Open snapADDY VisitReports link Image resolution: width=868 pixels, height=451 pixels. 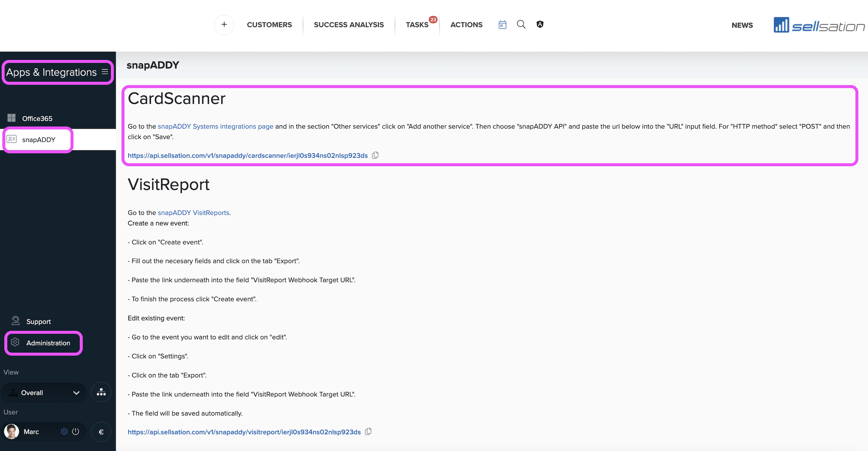(x=193, y=213)
